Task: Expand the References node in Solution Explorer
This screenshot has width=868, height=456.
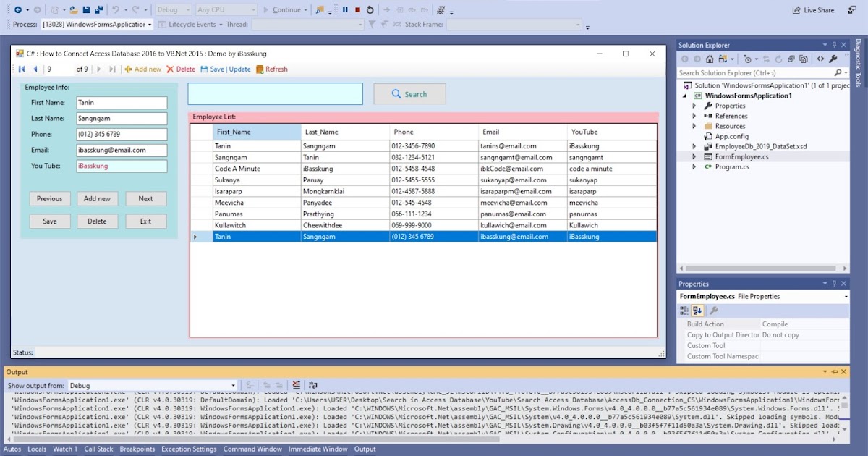Action: click(x=694, y=115)
